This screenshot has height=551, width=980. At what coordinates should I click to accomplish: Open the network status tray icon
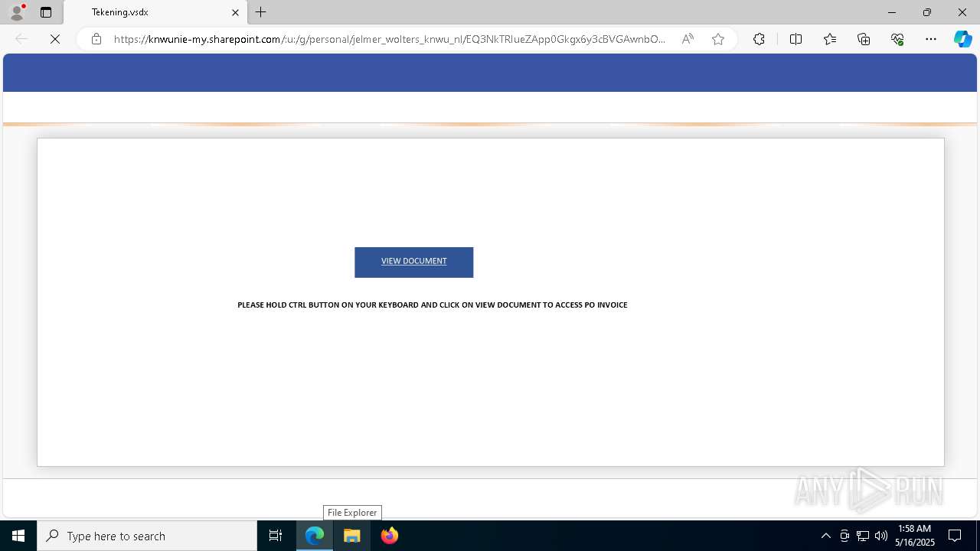tap(863, 536)
